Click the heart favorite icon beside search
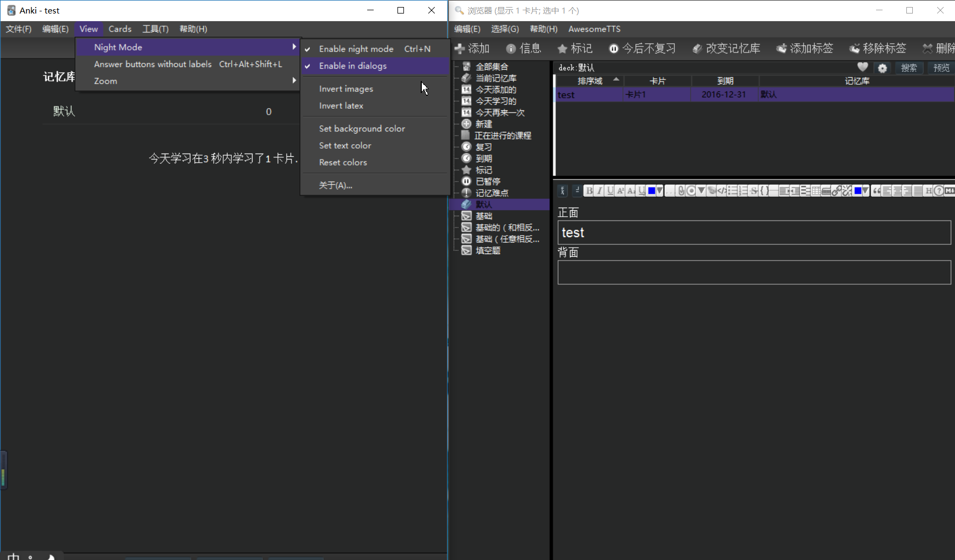955x560 pixels. (x=863, y=67)
